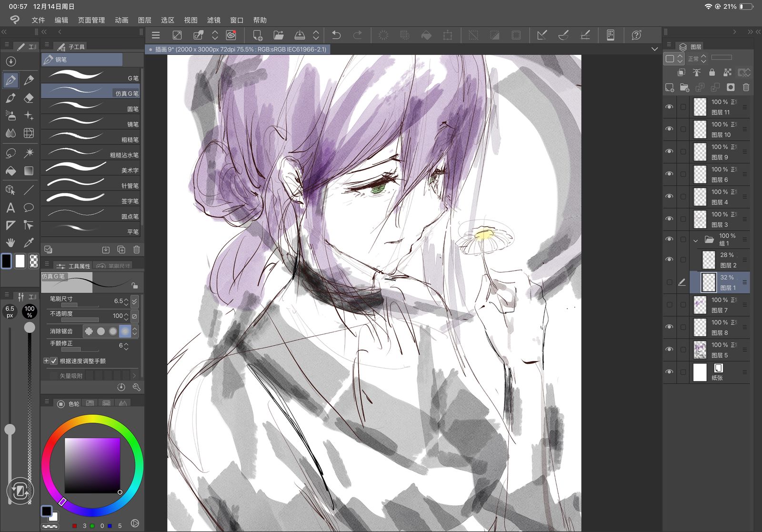Open the 图层 menu in menu bar

coord(144,20)
